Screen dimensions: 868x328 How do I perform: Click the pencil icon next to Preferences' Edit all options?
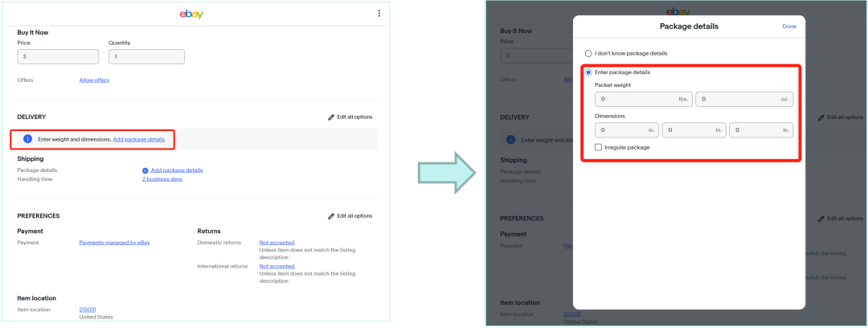coord(331,216)
